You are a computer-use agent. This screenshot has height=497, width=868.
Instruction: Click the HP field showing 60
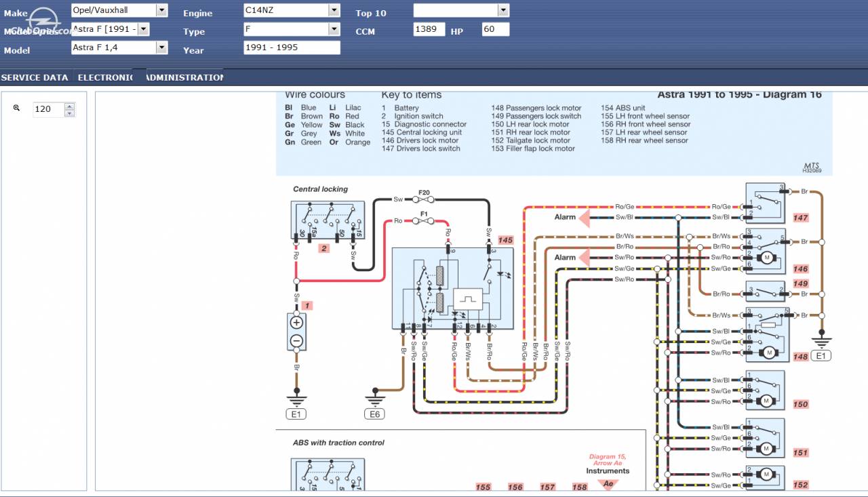click(496, 29)
